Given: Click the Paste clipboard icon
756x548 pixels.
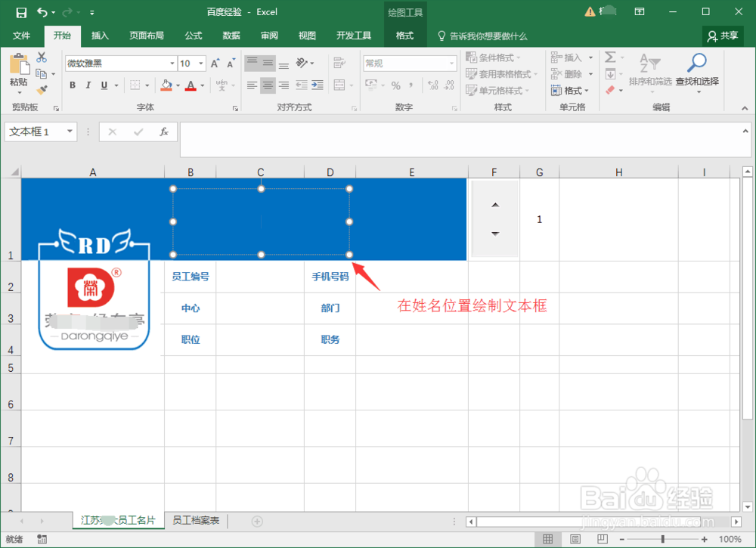Looking at the screenshot, I should coord(20,65).
